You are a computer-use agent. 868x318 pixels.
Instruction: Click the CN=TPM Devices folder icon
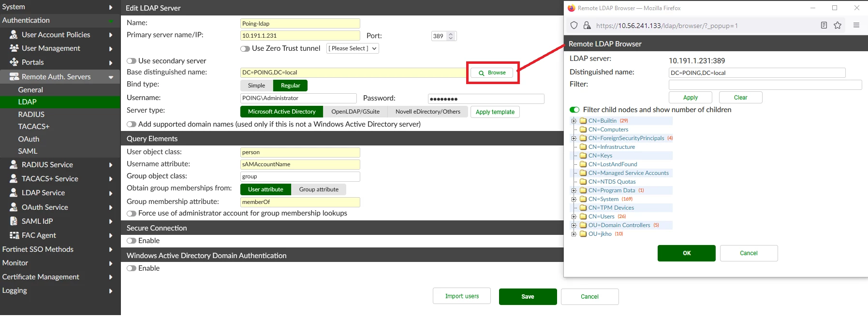(583, 208)
